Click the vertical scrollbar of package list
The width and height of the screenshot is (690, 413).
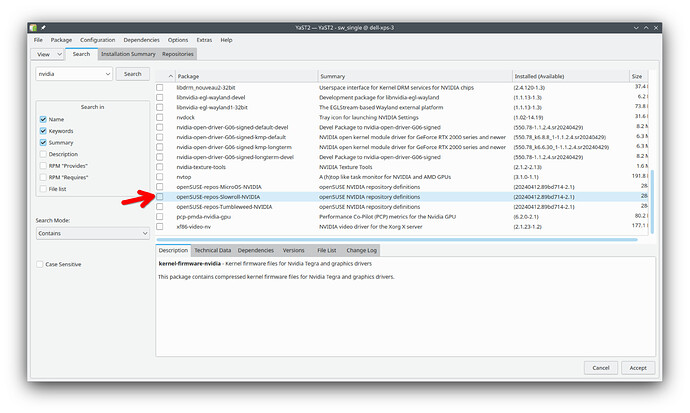[x=652, y=202]
